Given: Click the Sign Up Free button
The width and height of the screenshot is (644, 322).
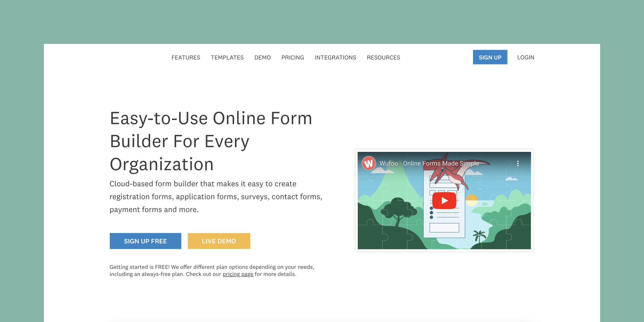Looking at the screenshot, I should coord(145,241).
